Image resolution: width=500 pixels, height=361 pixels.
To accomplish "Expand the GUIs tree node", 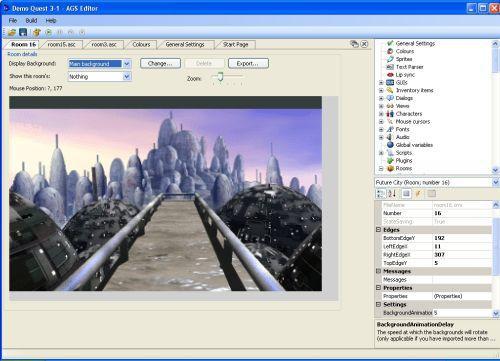I will (x=381, y=82).
